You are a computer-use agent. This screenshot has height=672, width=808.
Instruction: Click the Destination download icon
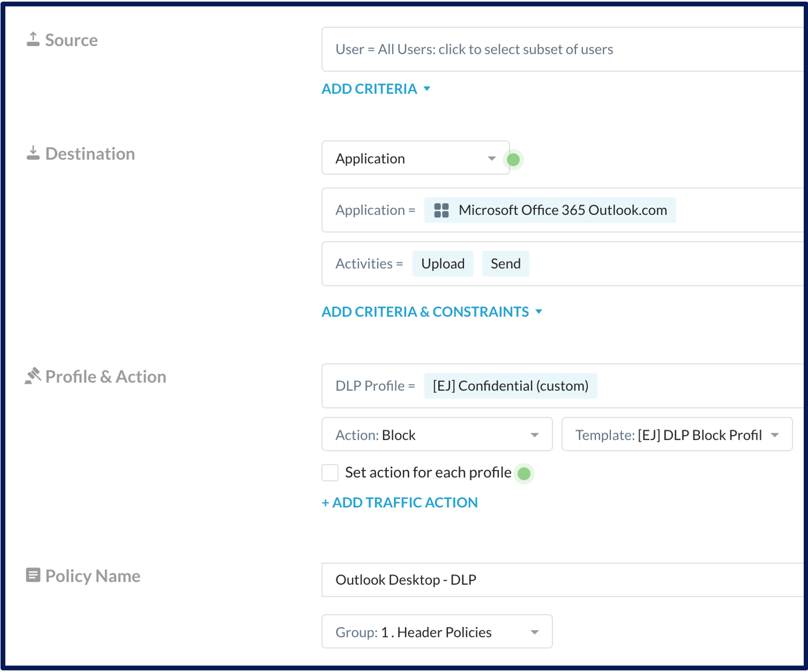[33, 153]
